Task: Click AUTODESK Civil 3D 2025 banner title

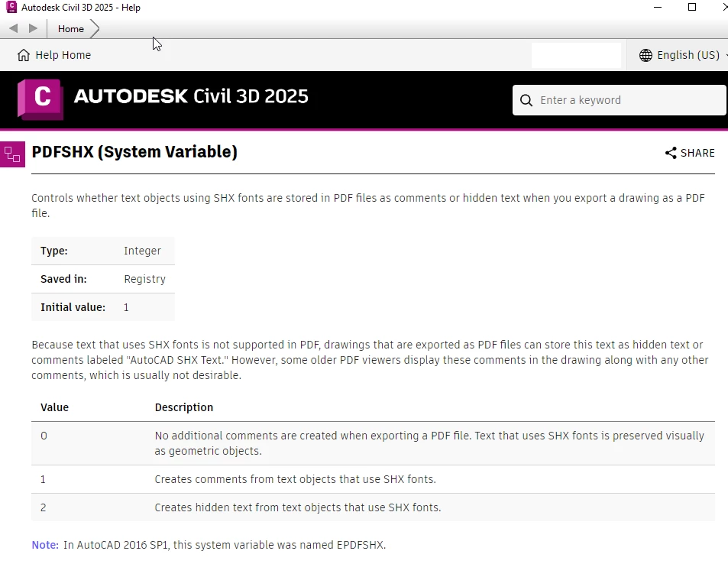Action: click(x=191, y=96)
